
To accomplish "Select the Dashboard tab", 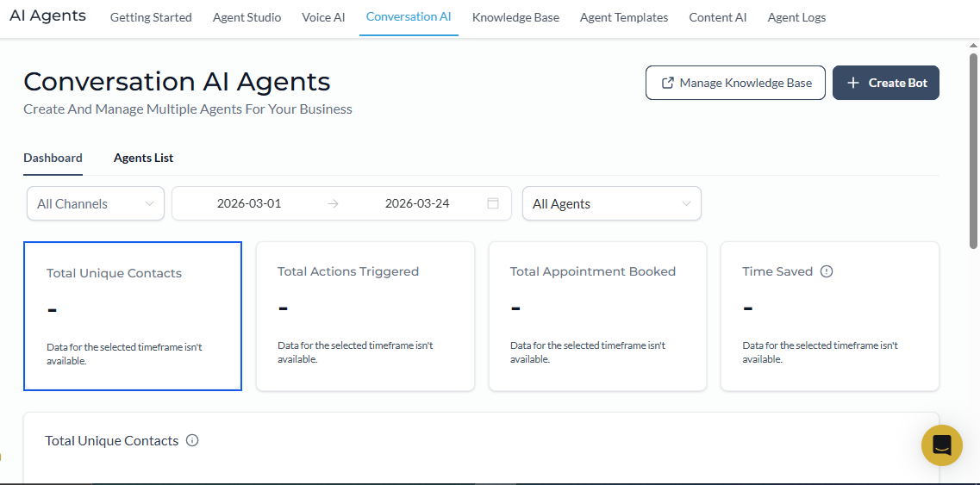I will click(x=53, y=158).
